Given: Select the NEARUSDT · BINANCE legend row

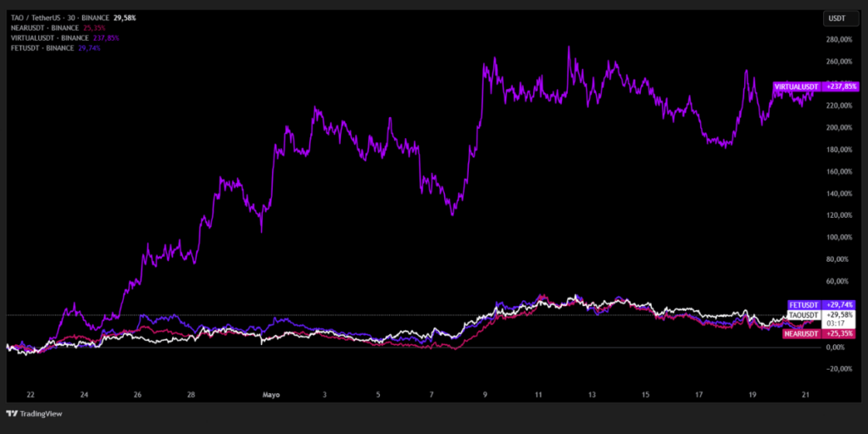Looking at the screenshot, I should coord(58,28).
